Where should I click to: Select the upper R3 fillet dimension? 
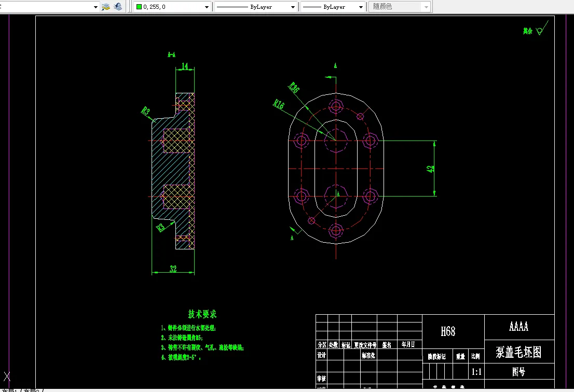pos(146,110)
